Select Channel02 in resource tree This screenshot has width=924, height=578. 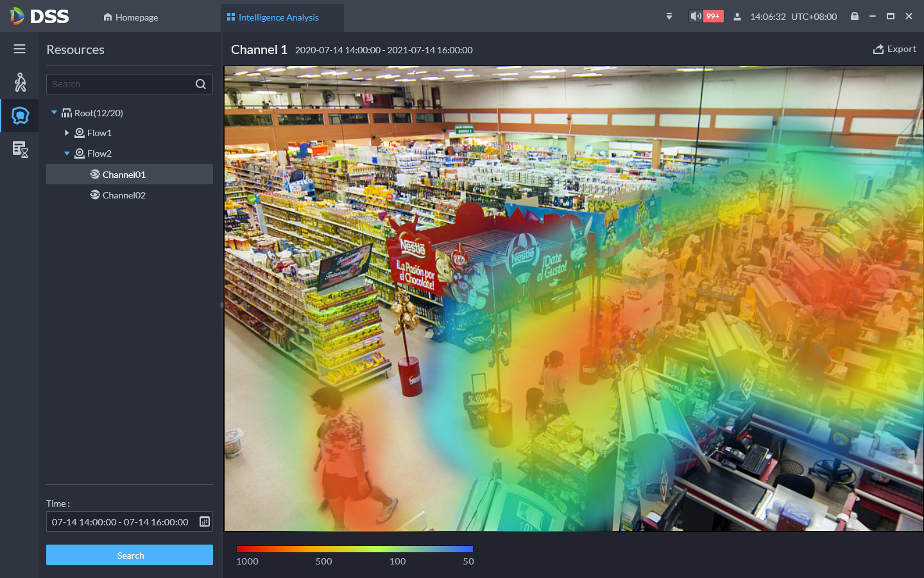click(x=124, y=195)
